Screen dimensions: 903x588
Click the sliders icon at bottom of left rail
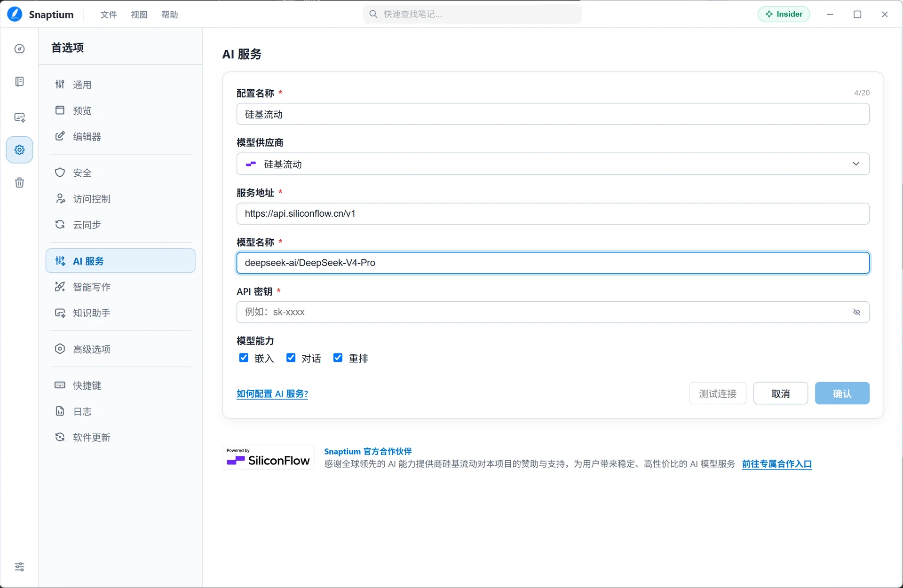point(19,567)
